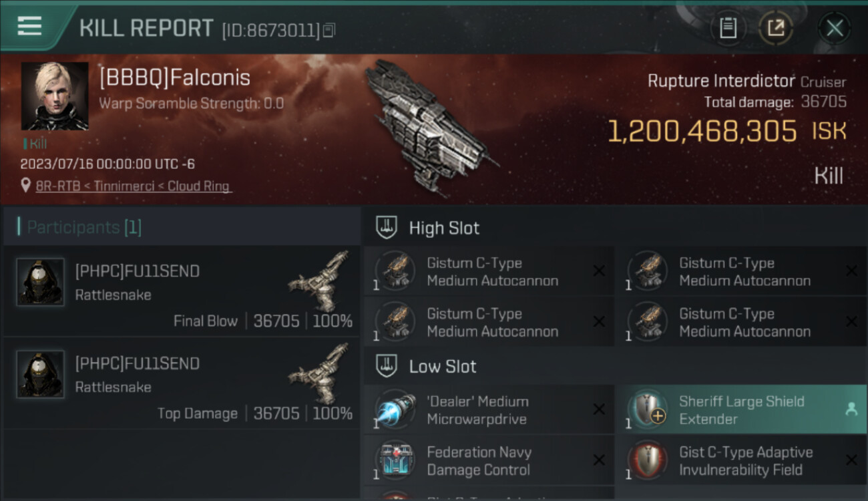Open the clipboard notes icon
Screen dimensions: 868x501
coord(728,28)
